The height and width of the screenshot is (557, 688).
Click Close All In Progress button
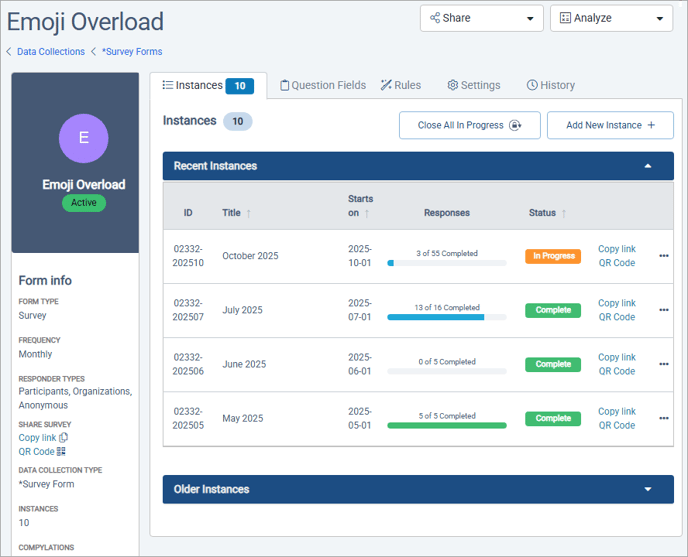tap(469, 125)
